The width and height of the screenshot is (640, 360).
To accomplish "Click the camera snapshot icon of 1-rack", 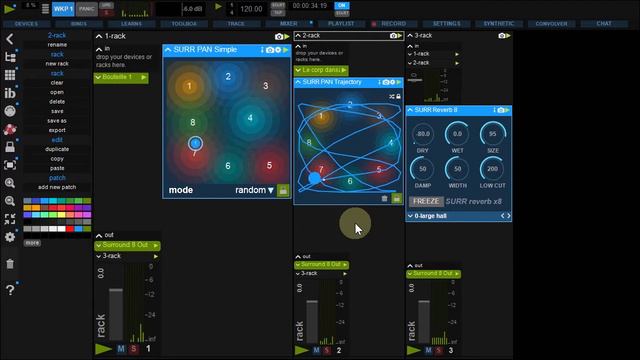I will 279,37.
